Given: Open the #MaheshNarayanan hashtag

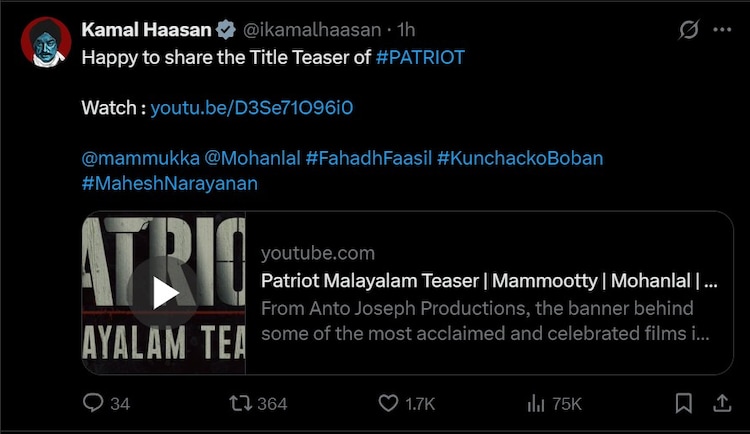Looking at the screenshot, I should 169,183.
